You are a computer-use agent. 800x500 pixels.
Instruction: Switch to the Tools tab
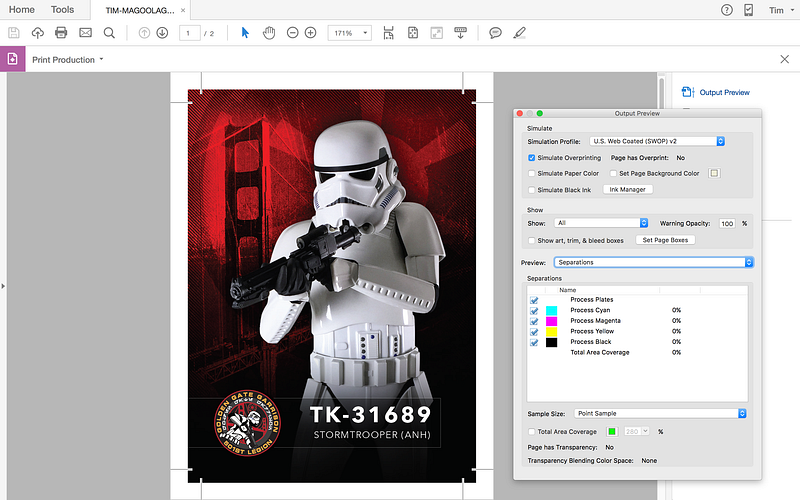click(62, 10)
